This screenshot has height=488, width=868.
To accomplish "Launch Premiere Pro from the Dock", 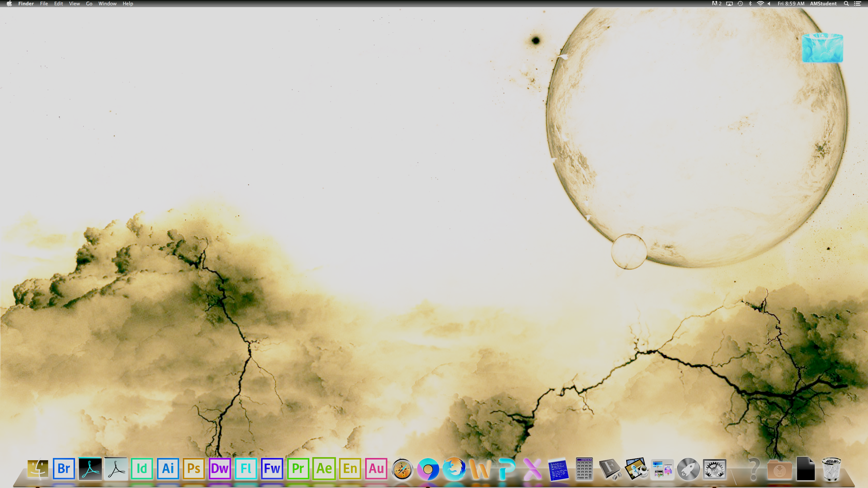I will tap(298, 469).
